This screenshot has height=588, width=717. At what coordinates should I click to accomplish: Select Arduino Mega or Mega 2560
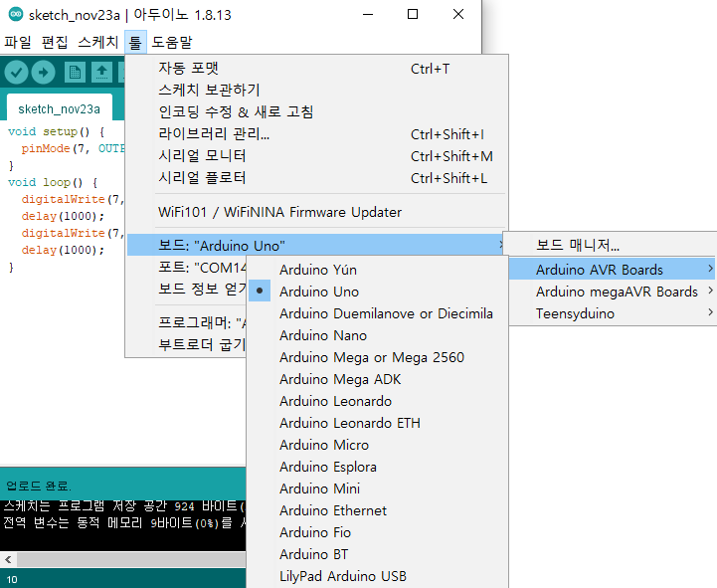click(x=377, y=357)
